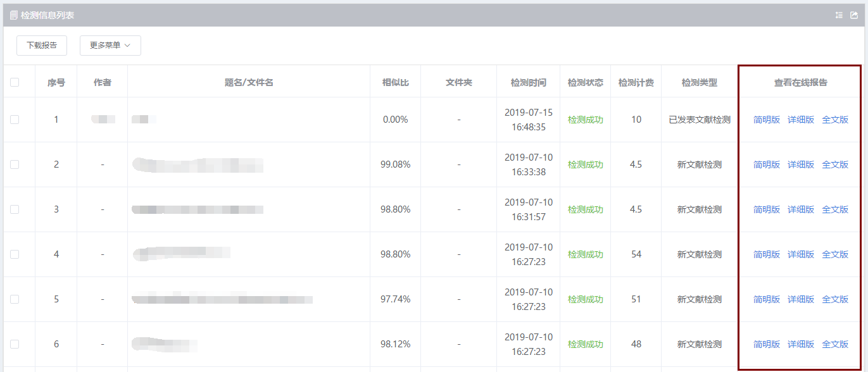Tick the checkbox for row 6

[x=15, y=344]
